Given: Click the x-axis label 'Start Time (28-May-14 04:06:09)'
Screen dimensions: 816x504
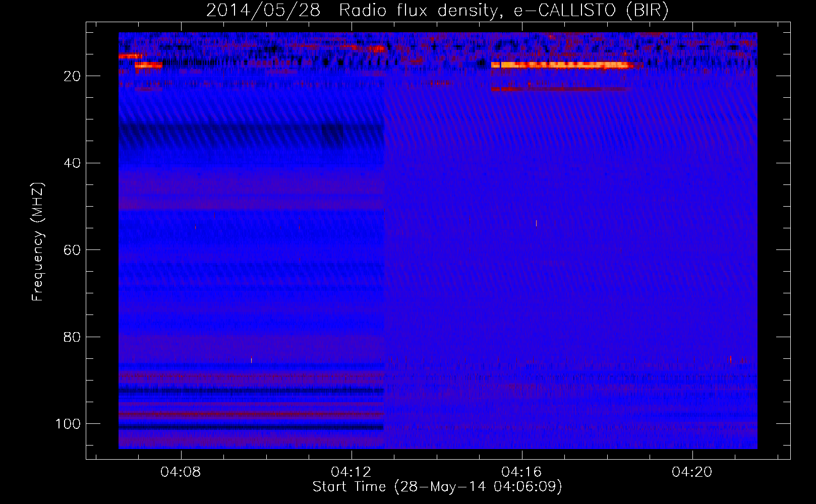Looking at the screenshot, I should (437, 487).
